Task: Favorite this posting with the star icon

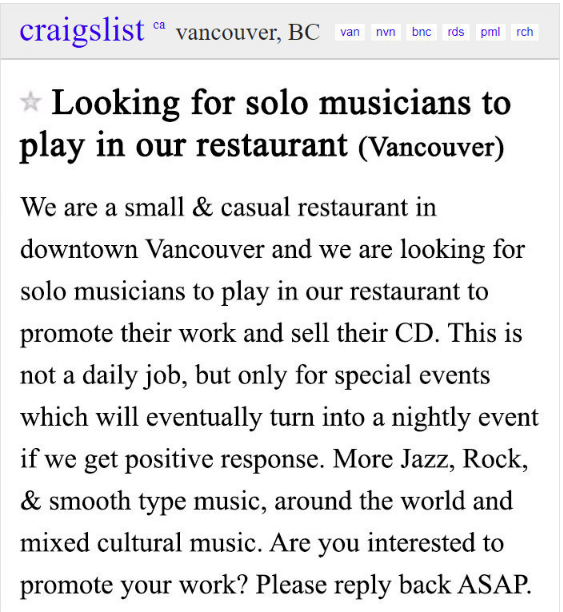Action: coord(30,102)
